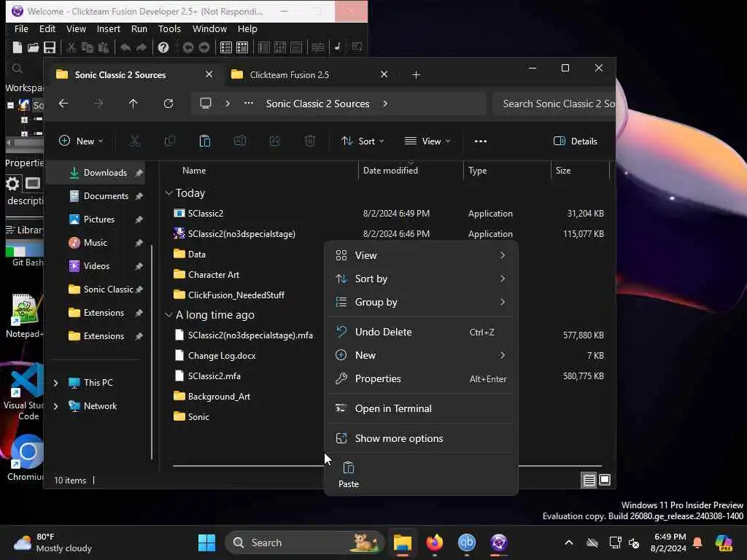Open Group by submenu in context menu
747x560 pixels.
point(421,302)
